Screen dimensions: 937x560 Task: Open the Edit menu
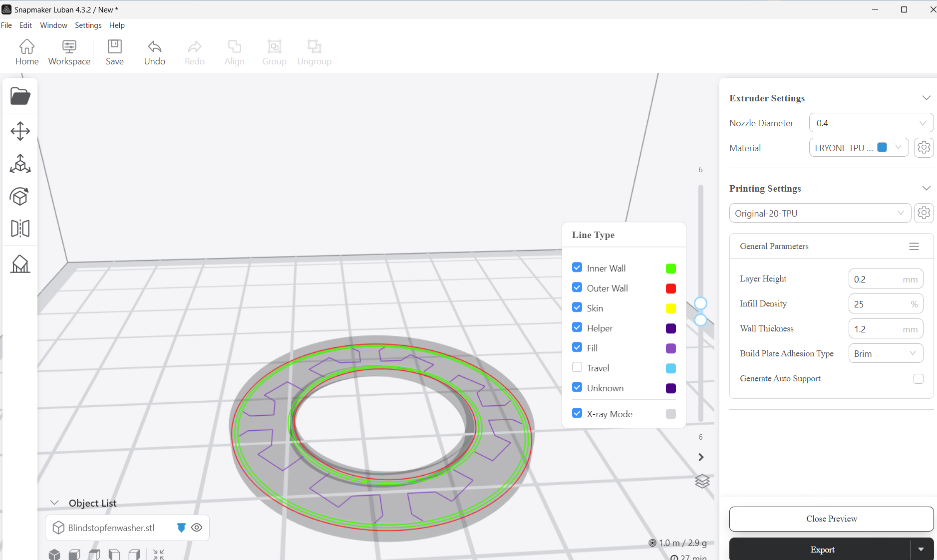pyautogui.click(x=26, y=25)
